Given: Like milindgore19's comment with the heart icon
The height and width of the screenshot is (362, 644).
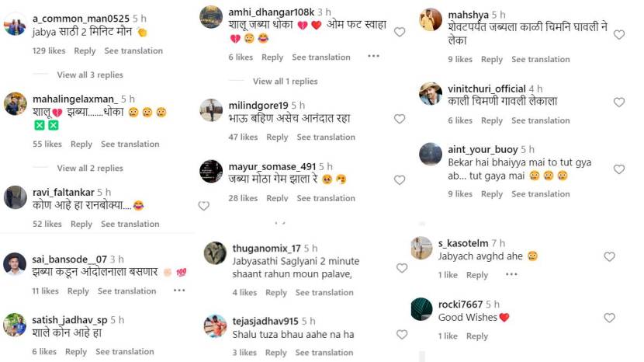Looking at the screenshot, I should 400,119.
